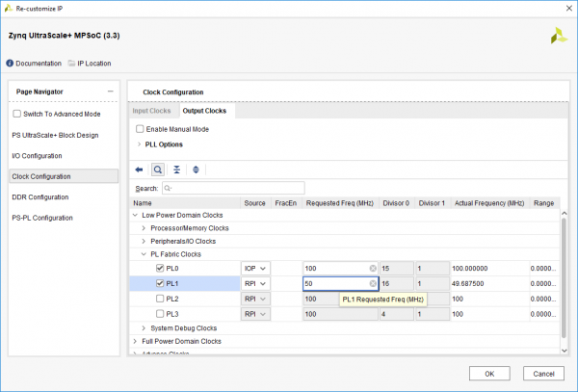This screenshot has height=392, width=578.
Task: Check Enable Manual Mode
Action: tap(140, 129)
